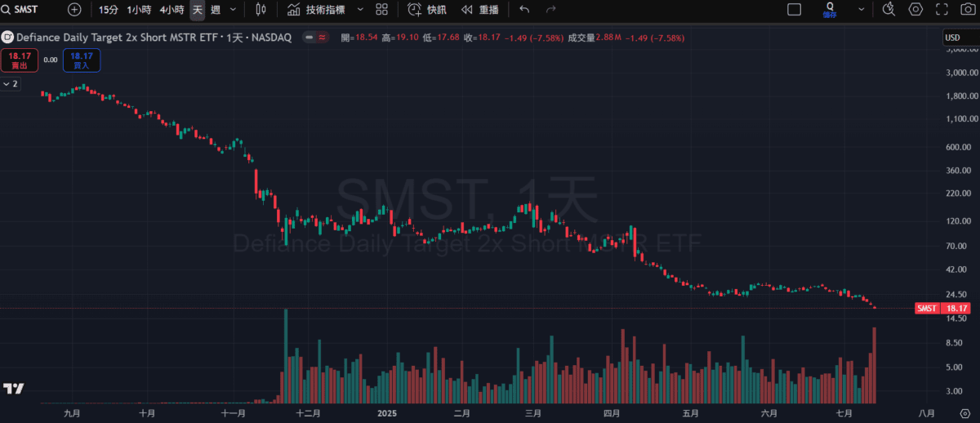Click 成交量 volume legend label
Screen dimensions: 980x423
[581, 38]
